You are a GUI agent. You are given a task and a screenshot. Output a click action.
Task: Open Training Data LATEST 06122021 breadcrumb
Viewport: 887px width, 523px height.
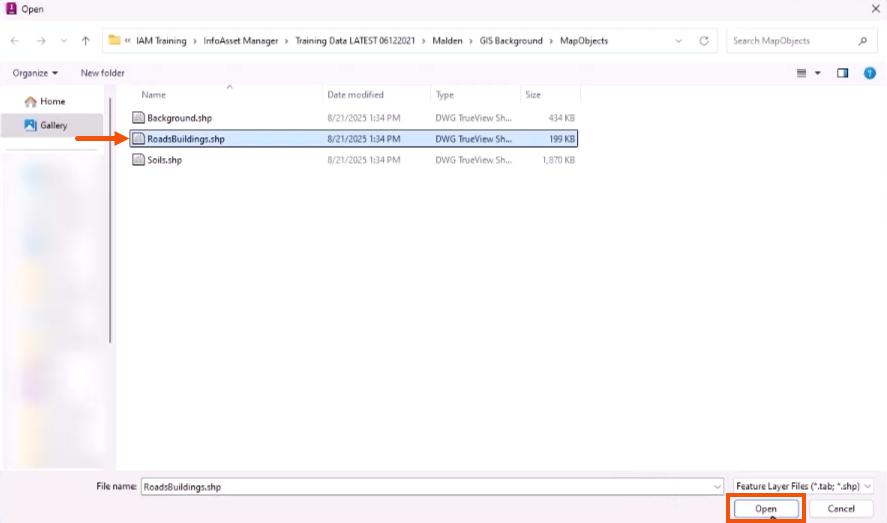(355, 41)
